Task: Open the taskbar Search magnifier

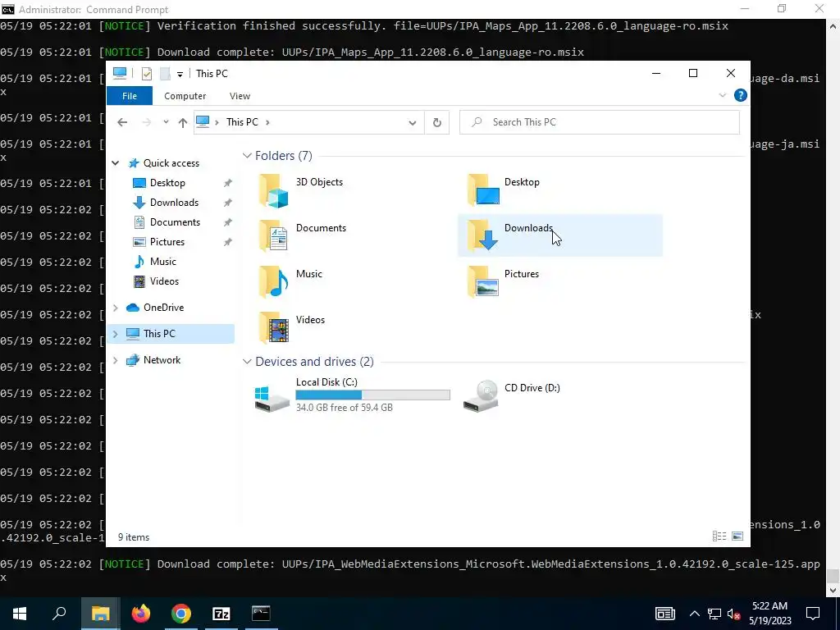Action: coord(59,614)
